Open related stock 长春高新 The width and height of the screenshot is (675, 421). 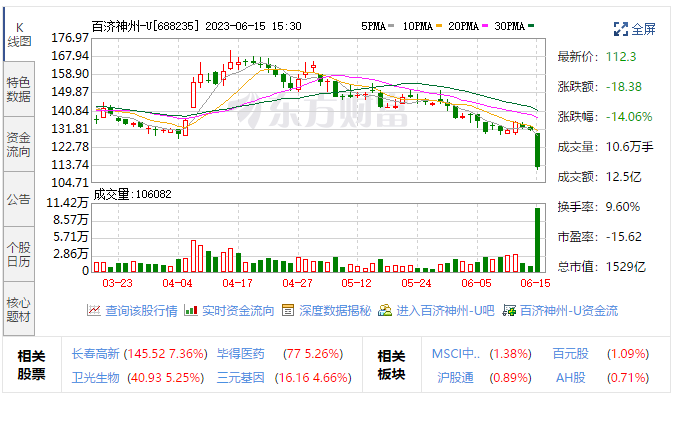pos(95,354)
